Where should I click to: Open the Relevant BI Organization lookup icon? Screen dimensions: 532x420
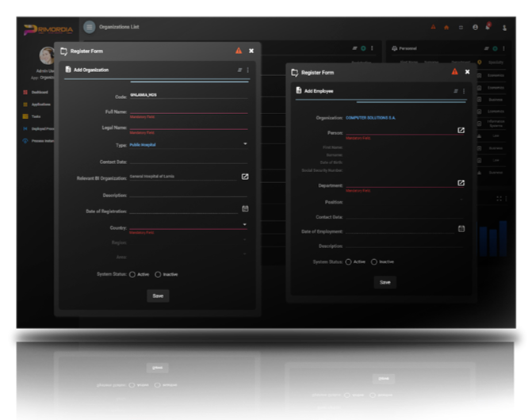245,176
